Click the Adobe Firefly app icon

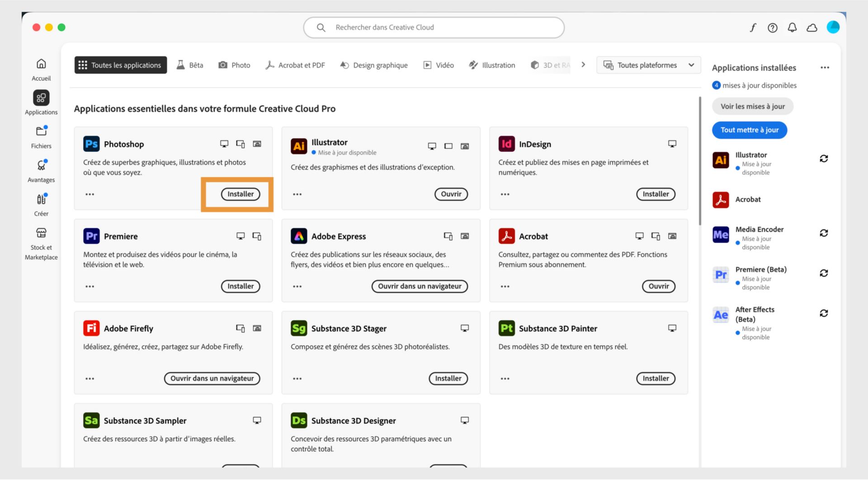(91, 328)
